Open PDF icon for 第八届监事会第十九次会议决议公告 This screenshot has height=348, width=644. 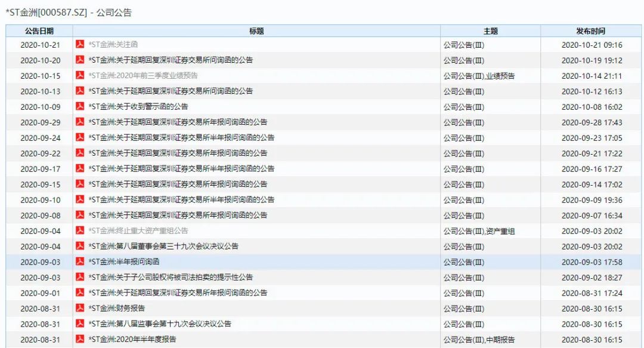80,324
